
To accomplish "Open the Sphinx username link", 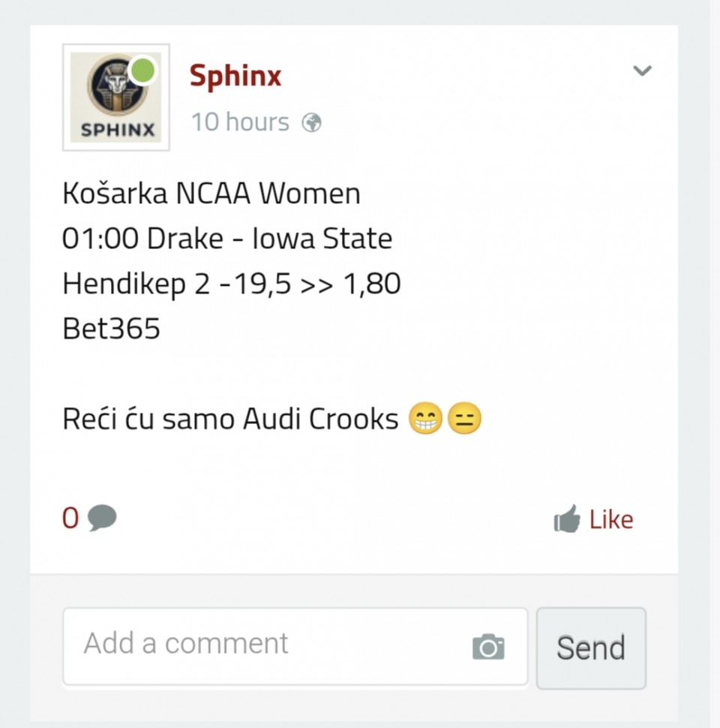I will click(235, 76).
